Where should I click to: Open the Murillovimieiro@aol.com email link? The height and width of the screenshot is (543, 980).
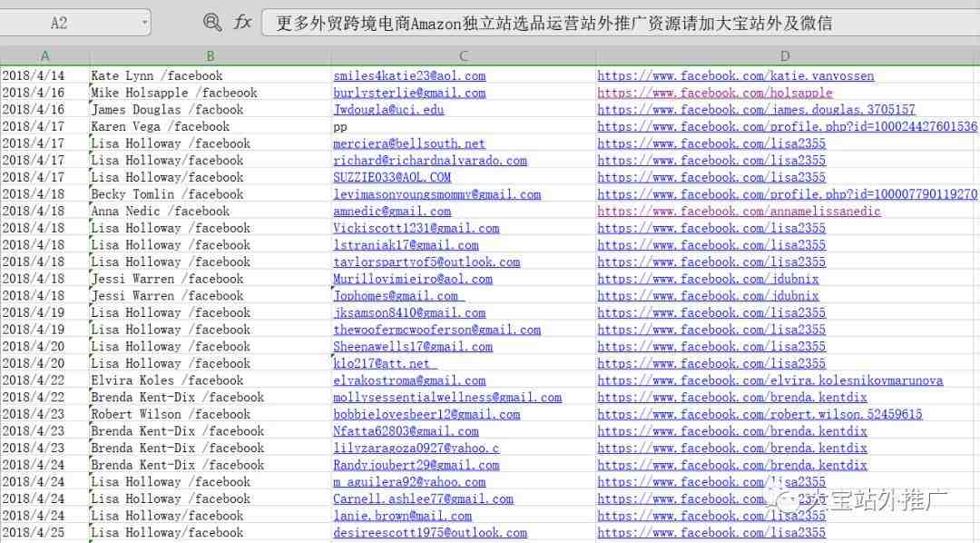click(413, 279)
